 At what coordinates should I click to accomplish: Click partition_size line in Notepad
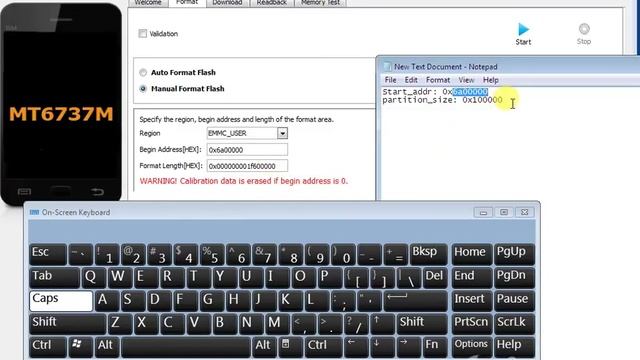(x=442, y=100)
